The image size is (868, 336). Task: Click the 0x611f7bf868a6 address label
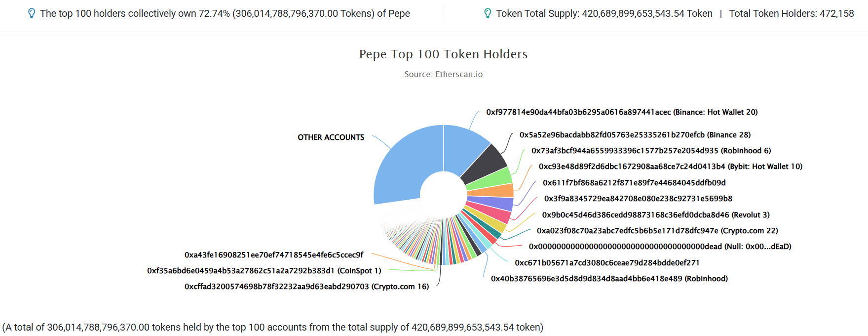pyautogui.click(x=634, y=183)
